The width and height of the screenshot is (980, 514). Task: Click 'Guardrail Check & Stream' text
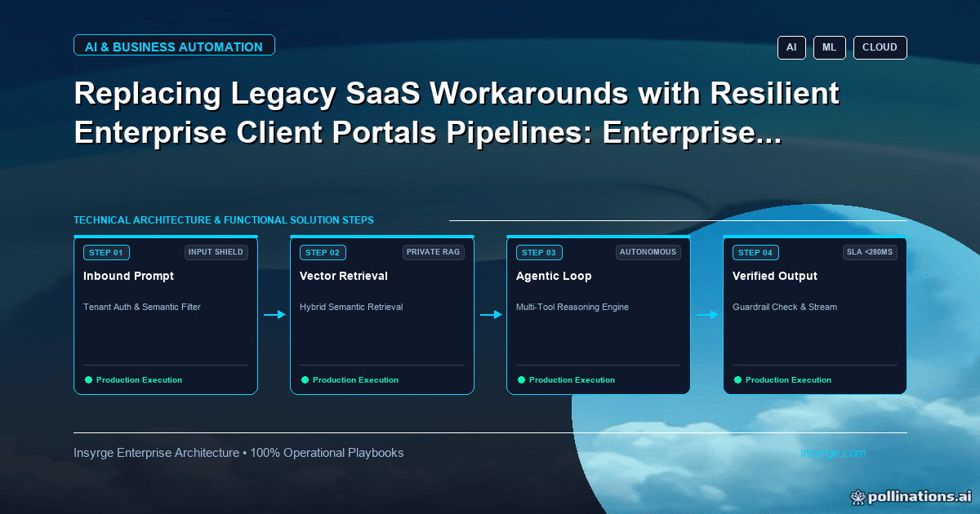click(x=785, y=307)
